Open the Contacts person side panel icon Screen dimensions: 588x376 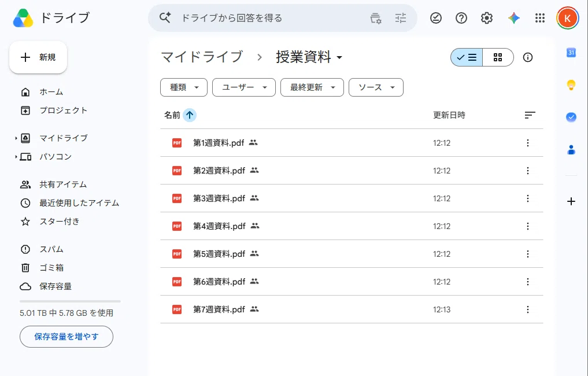[571, 150]
